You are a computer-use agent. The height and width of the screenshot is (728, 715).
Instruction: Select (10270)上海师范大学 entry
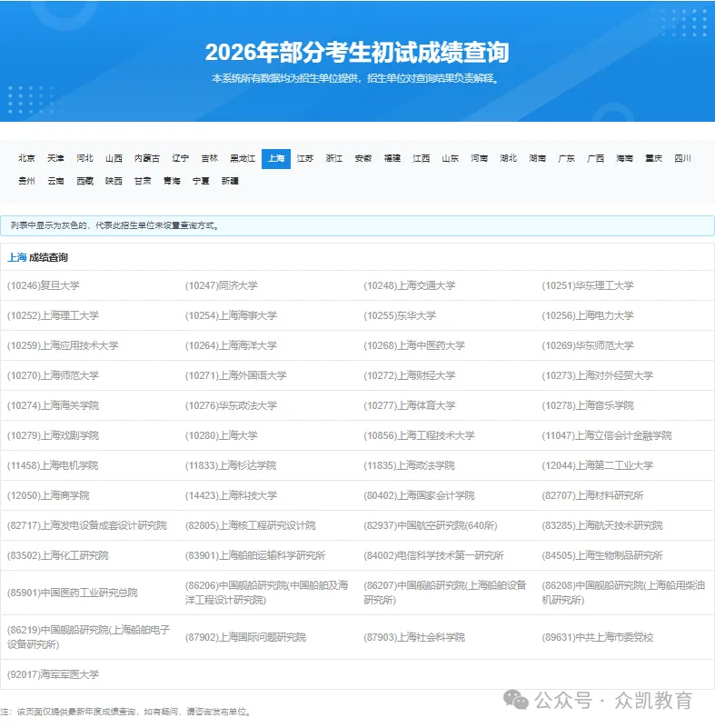click(54, 375)
